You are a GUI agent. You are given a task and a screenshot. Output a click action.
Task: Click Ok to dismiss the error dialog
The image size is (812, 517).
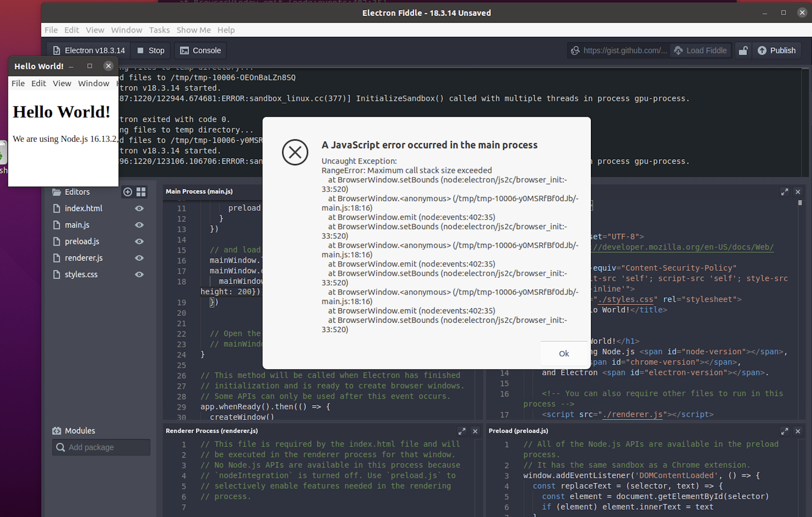click(x=564, y=353)
